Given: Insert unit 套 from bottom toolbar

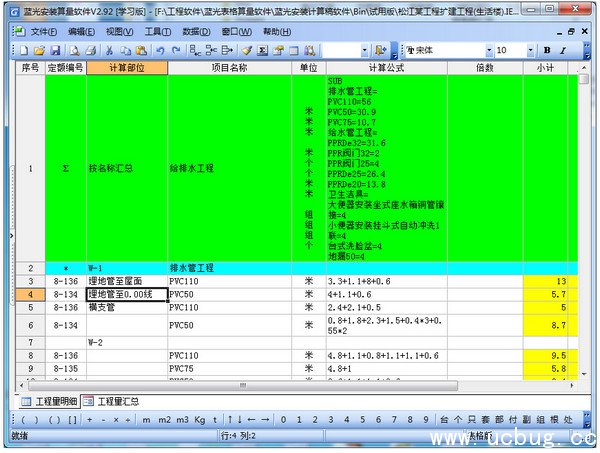Looking at the screenshot, I should 486,420.
